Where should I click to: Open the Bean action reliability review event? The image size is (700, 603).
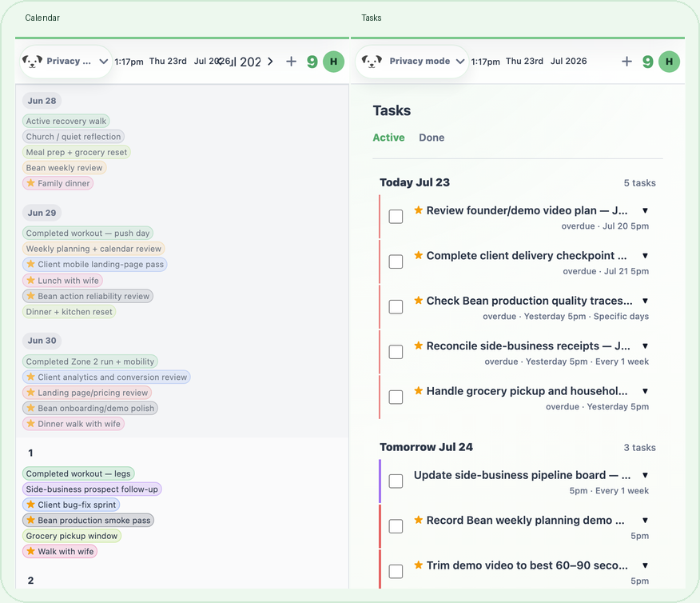pos(88,296)
